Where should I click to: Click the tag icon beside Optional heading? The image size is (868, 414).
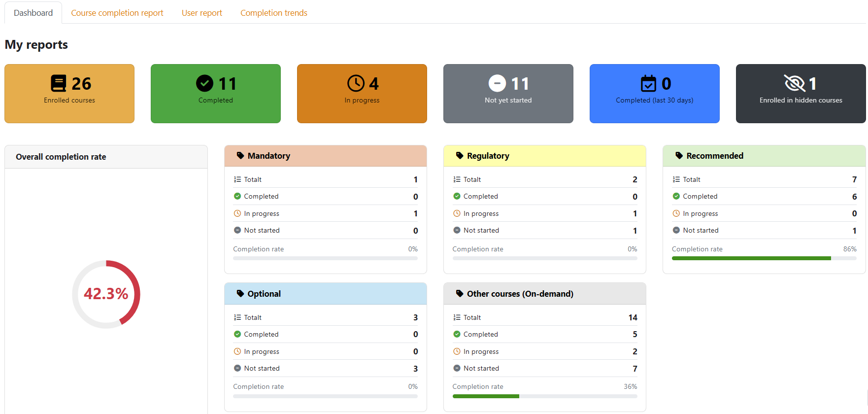tap(240, 294)
